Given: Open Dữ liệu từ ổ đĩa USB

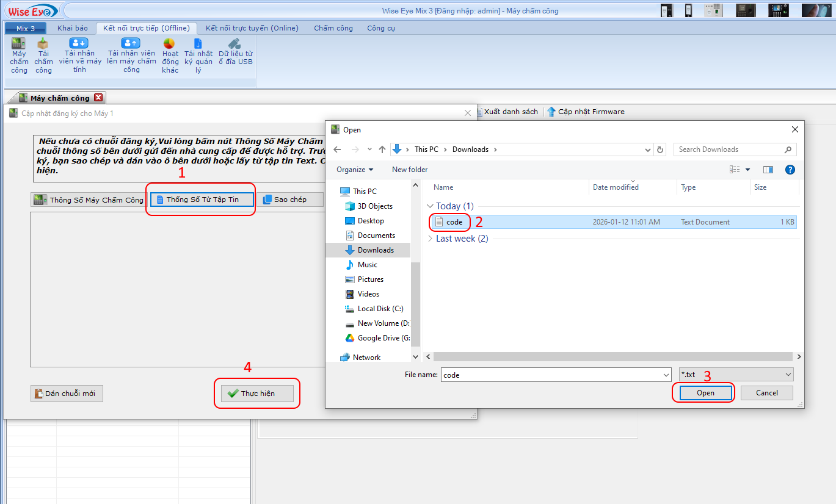Looking at the screenshot, I should click(235, 44).
